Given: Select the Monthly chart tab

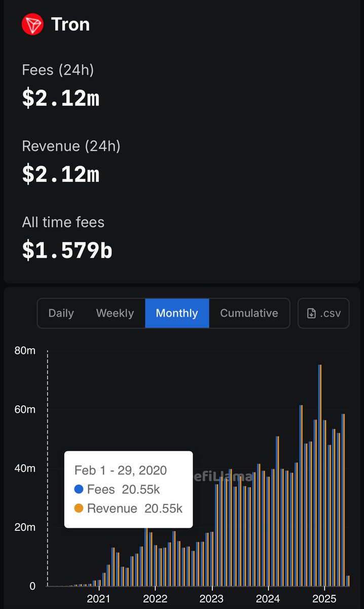Looking at the screenshot, I should pos(177,313).
